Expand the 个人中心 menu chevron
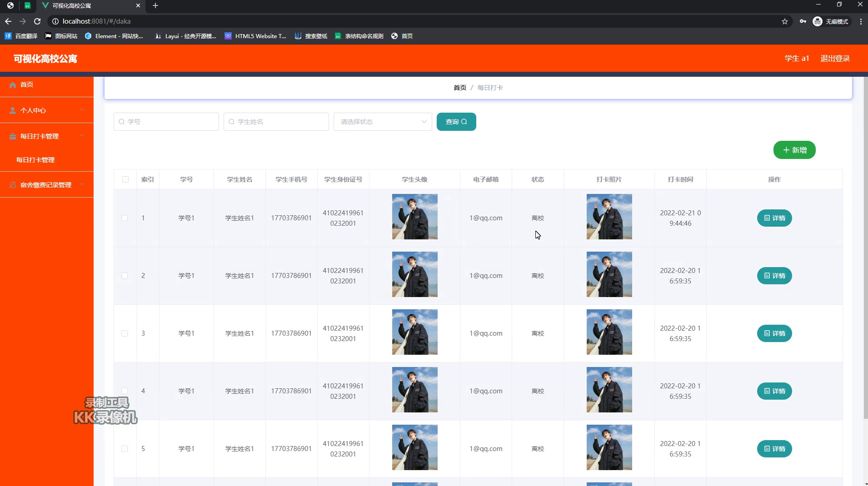Screen dimensions: 868x486 pyautogui.click(x=82, y=109)
